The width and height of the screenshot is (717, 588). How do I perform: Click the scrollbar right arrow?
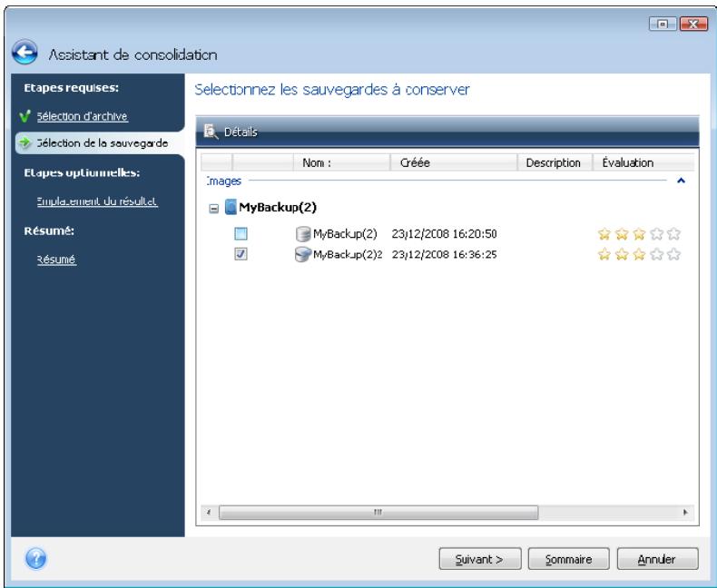[x=685, y=512]
